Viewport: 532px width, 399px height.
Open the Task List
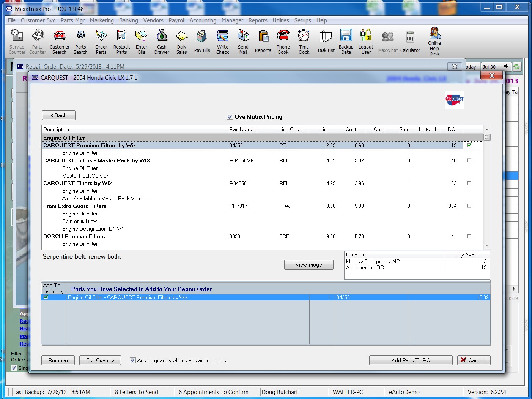(326, 42)
